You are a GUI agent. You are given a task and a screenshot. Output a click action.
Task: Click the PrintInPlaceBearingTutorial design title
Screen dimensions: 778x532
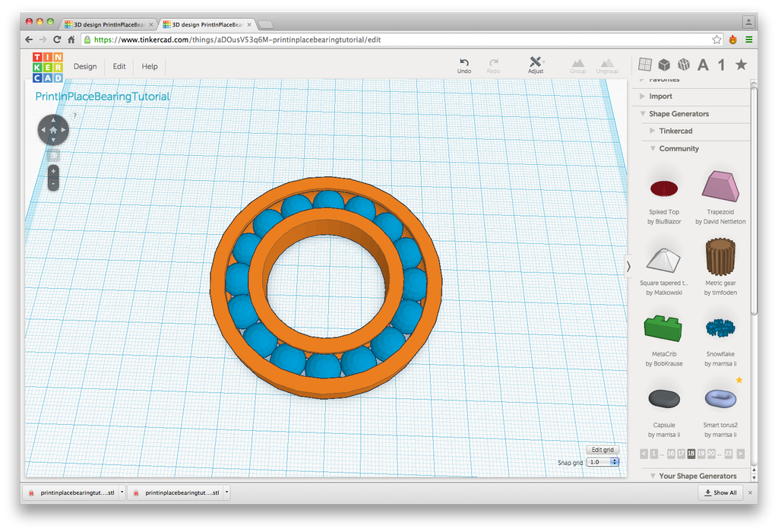pos(103,97)
